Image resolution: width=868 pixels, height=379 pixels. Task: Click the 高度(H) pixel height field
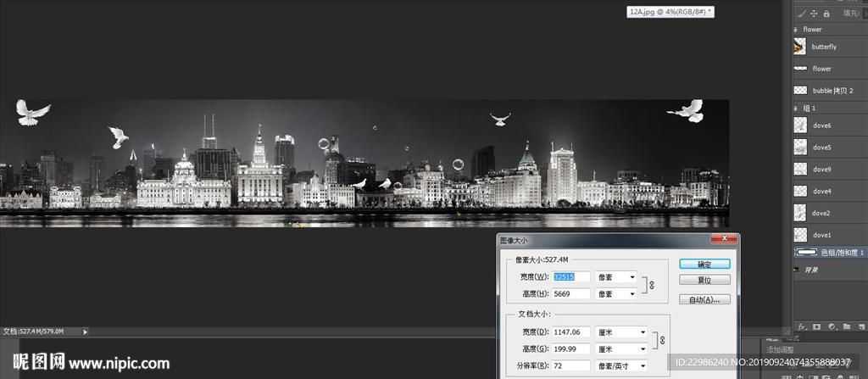tap(570, 293)
